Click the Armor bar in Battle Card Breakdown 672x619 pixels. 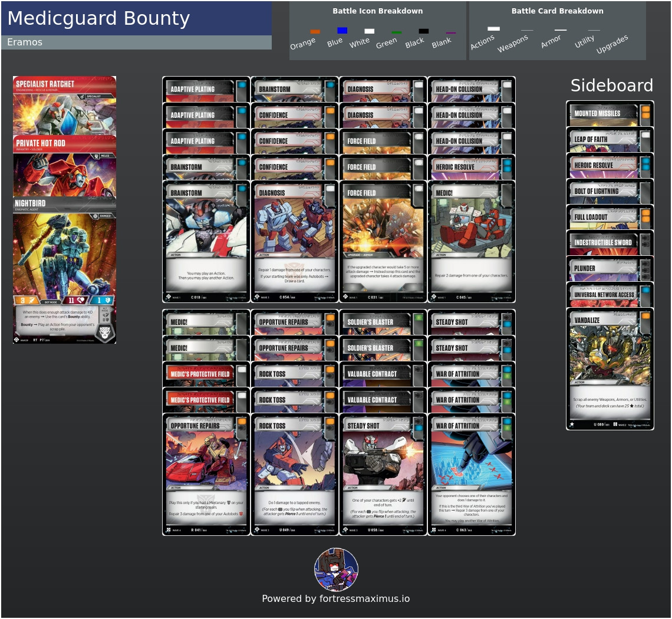[x=561, y=30]
